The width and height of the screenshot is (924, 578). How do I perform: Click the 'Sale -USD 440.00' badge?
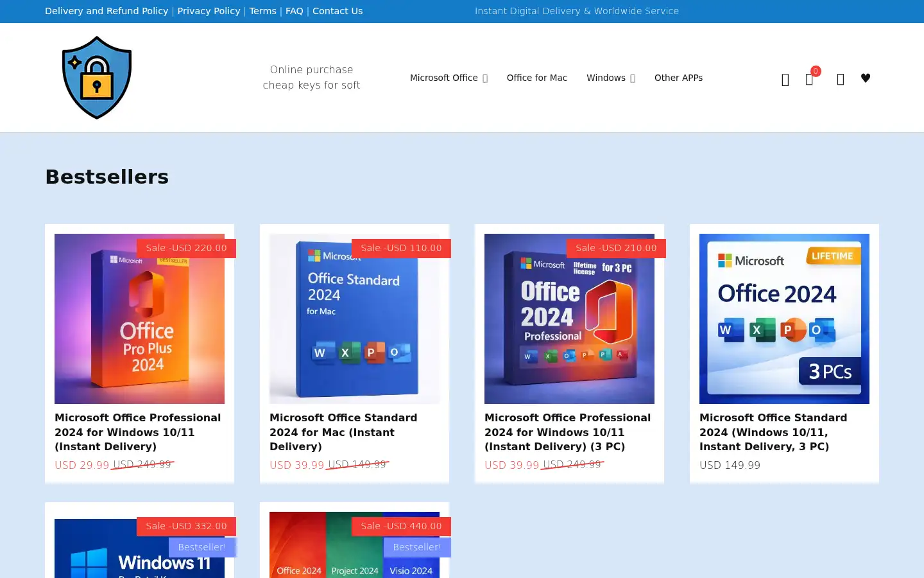click(401, 526)
